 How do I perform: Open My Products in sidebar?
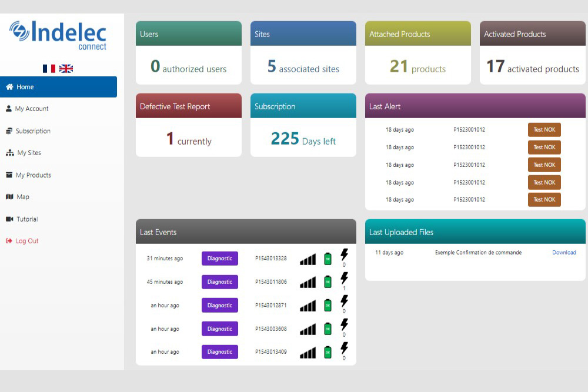point(33,175)
